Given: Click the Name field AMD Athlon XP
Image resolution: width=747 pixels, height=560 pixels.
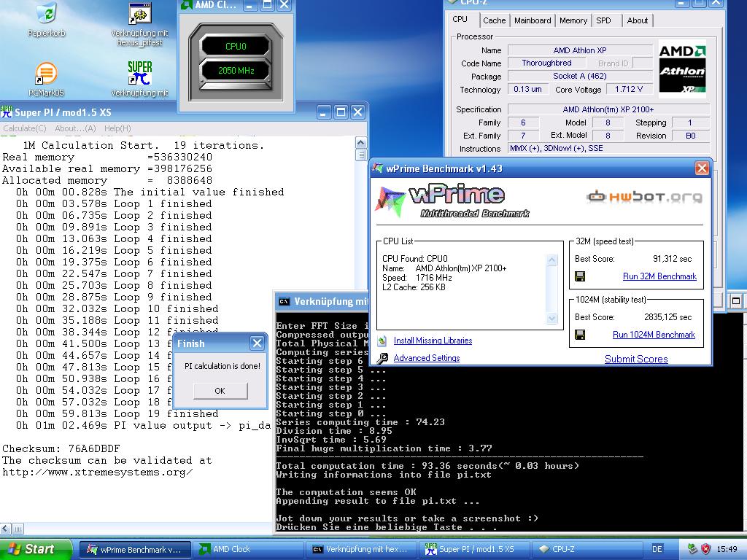Looking at the screenshot, I should pyautogui.click(x=579, y=50).
